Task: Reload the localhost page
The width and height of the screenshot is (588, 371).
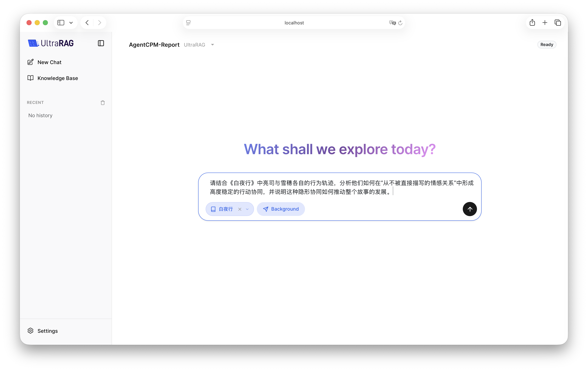Action: tap(400, 23)
